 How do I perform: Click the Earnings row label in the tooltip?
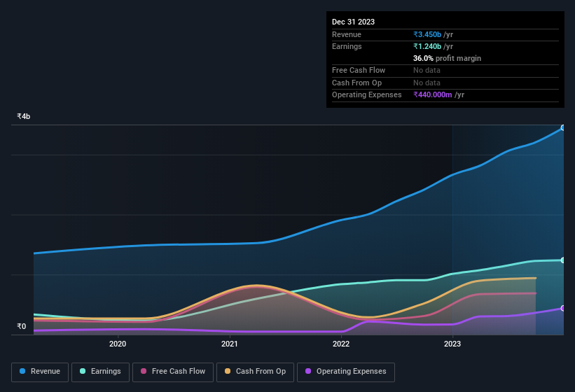347,46
